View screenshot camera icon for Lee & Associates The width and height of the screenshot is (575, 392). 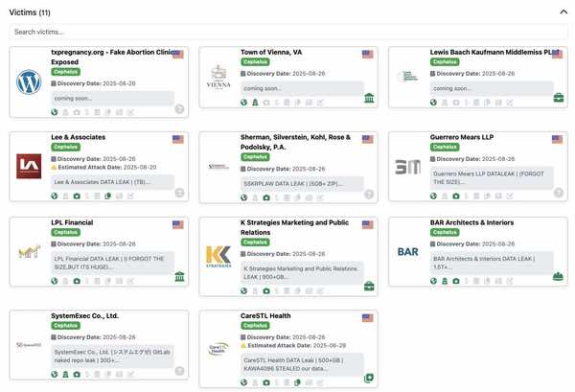coord(77,196)
